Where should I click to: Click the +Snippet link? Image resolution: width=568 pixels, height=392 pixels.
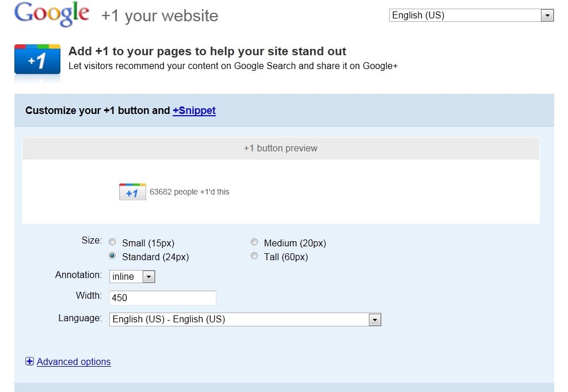[194, 111]
